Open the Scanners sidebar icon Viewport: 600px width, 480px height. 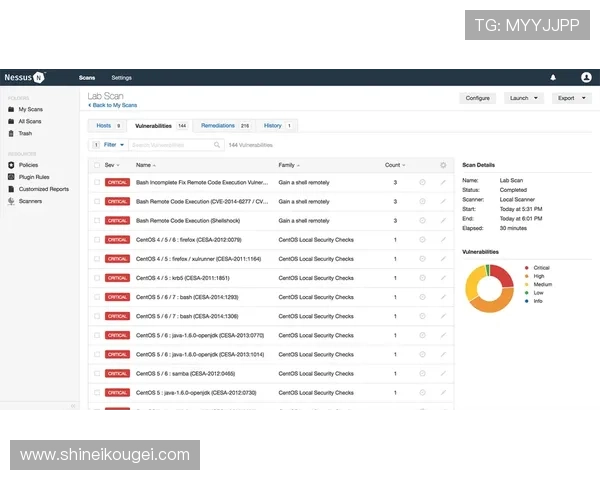click(11, 201)
